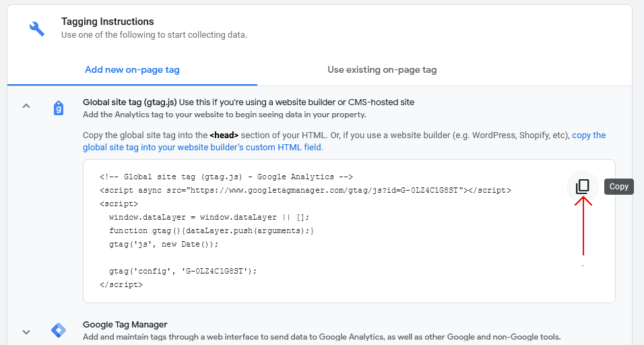Open the website builder custom HTML field link
644x345 pixels.
pos(344,142)
